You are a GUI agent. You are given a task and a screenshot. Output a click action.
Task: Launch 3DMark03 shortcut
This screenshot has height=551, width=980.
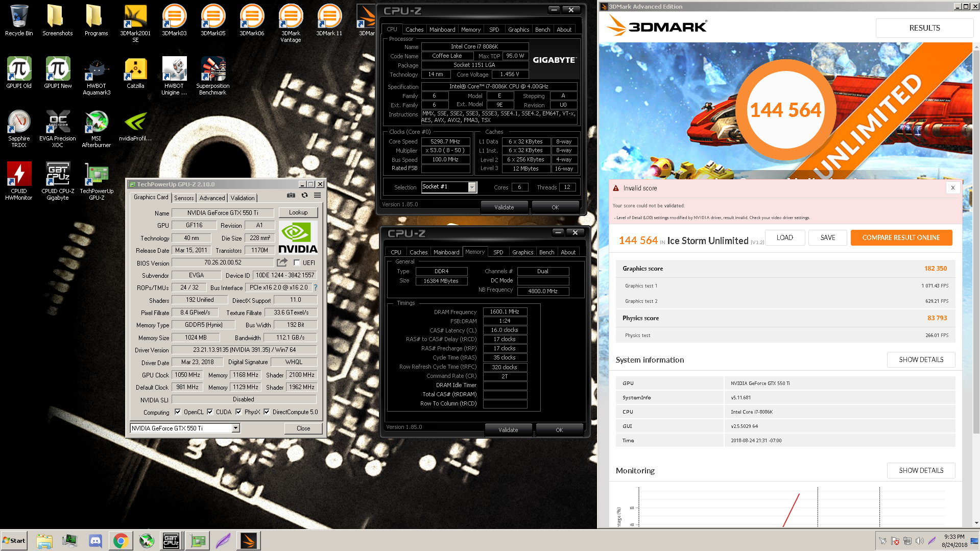[174, 20]
